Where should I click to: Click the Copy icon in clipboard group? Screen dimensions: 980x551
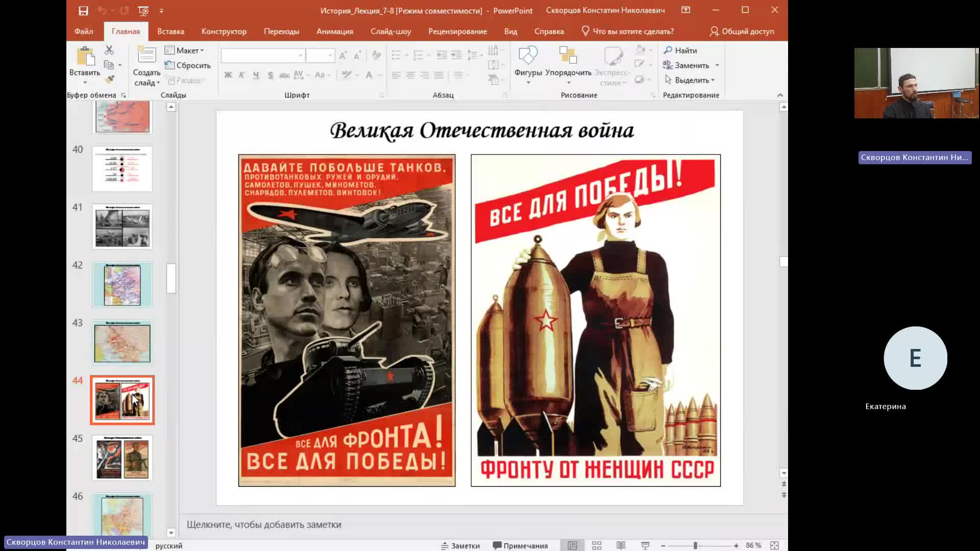(109, 65)
